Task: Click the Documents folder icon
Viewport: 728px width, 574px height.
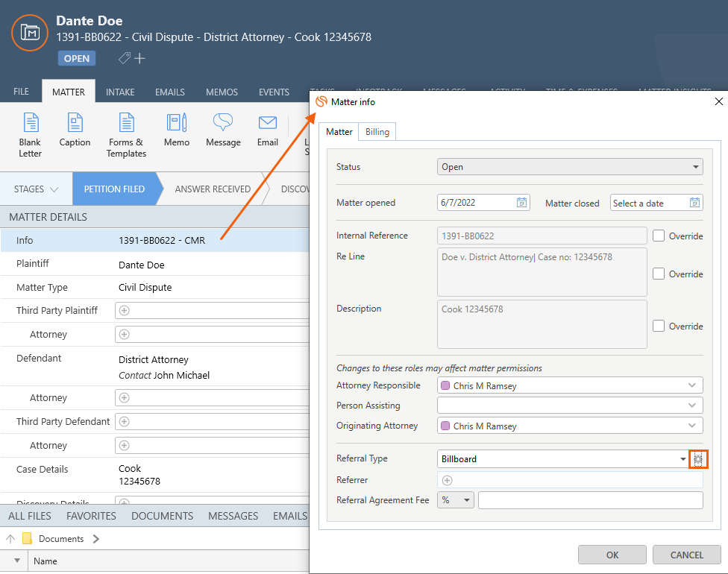Action: click(x=28, y=538)
